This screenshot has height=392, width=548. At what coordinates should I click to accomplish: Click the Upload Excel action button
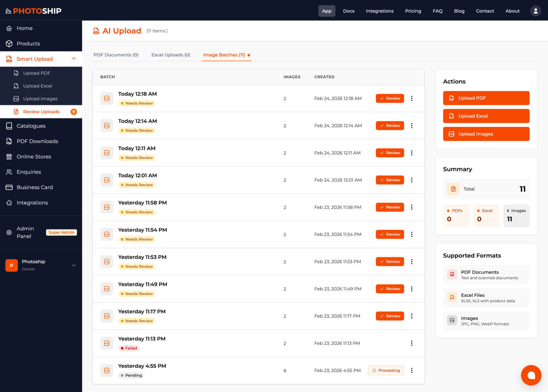[486, 116]
